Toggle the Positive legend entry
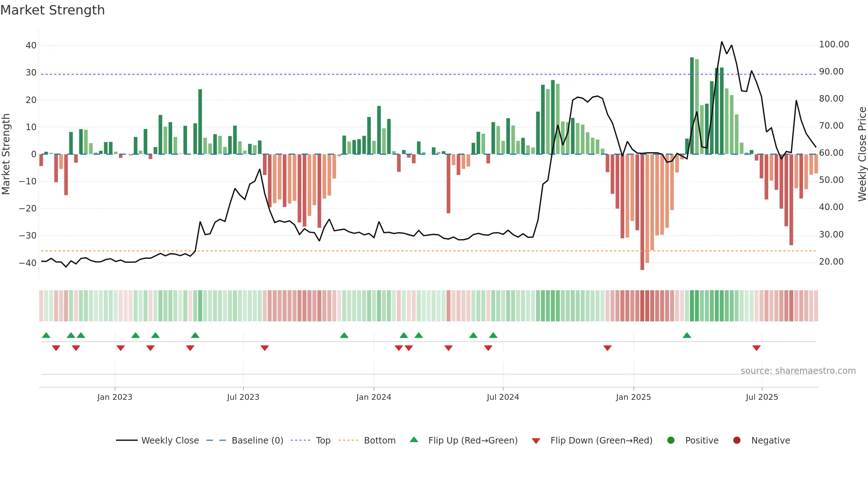 pyautogui.click(x=693, y=440)
